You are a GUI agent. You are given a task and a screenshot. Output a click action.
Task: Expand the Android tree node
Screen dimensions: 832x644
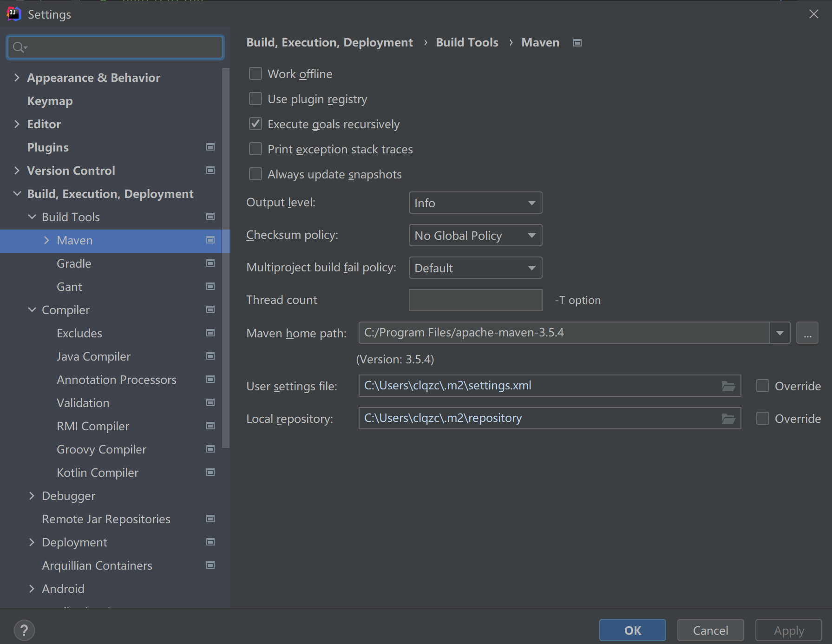click(x=32, y=589)
